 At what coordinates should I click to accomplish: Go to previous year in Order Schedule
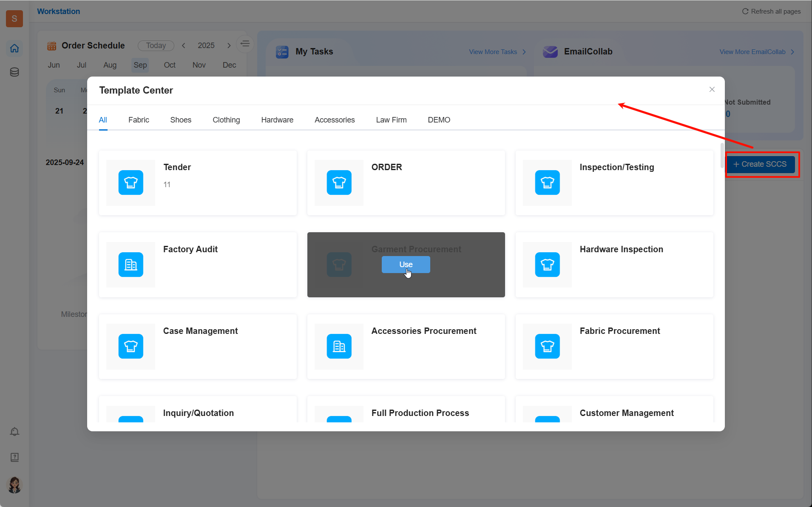coord(184,46)
